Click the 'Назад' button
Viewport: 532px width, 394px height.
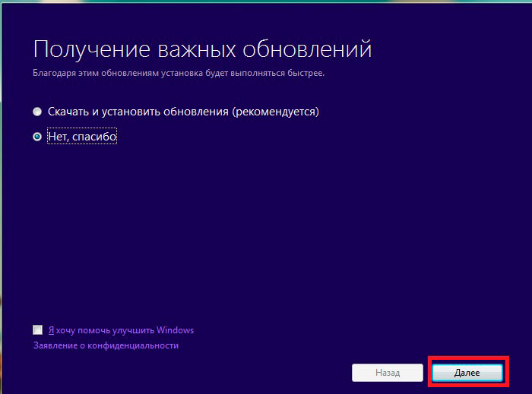388,373
